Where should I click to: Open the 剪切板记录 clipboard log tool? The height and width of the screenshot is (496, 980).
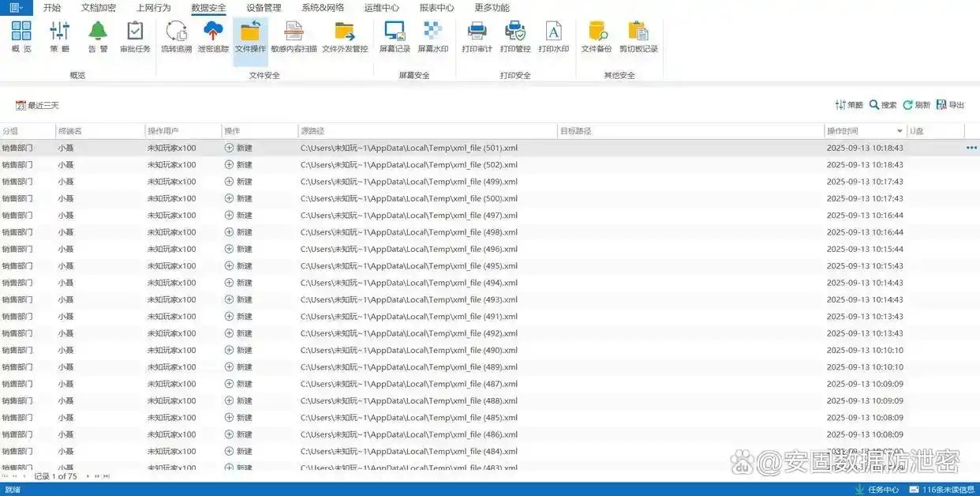coord(638,37)
